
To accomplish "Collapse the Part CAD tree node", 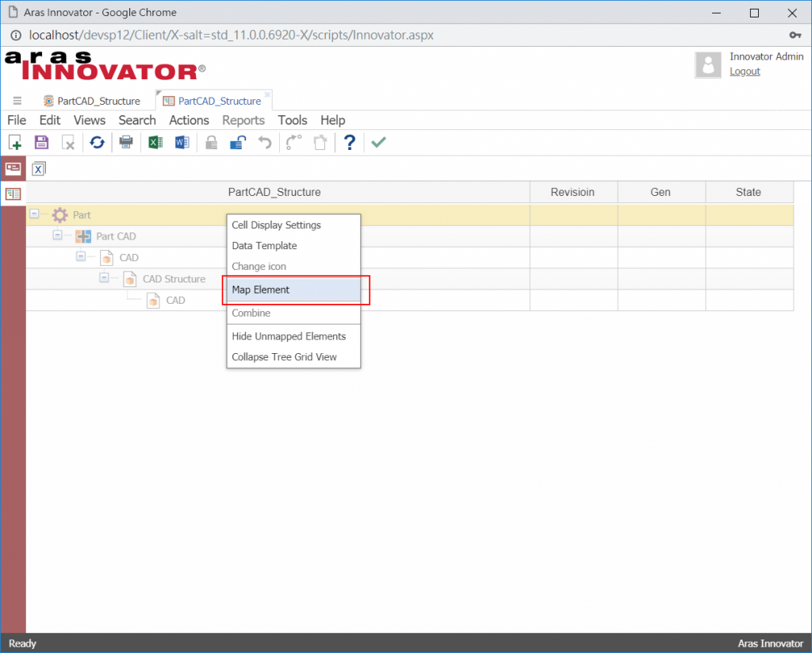I will click(57, 235).
